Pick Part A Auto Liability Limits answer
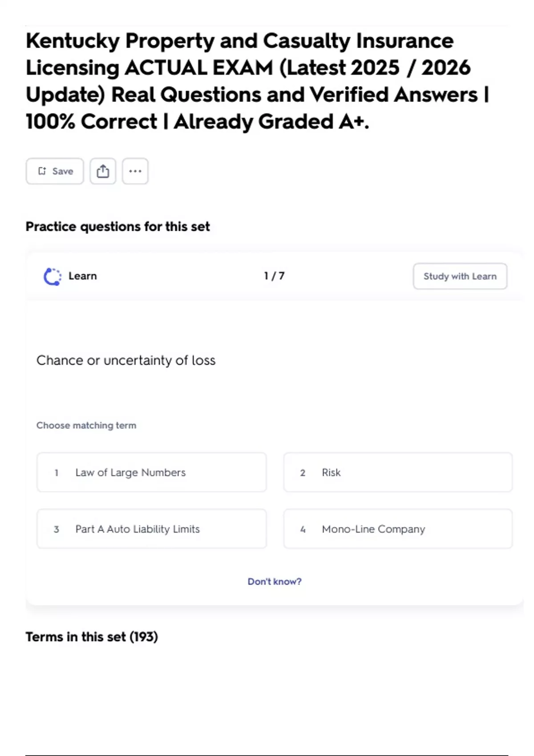The image size is (534, 756). 151,529
